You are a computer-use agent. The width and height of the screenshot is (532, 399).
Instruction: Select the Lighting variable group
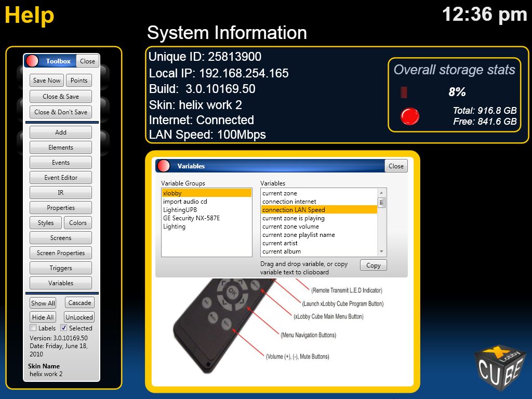coord(207,227)
